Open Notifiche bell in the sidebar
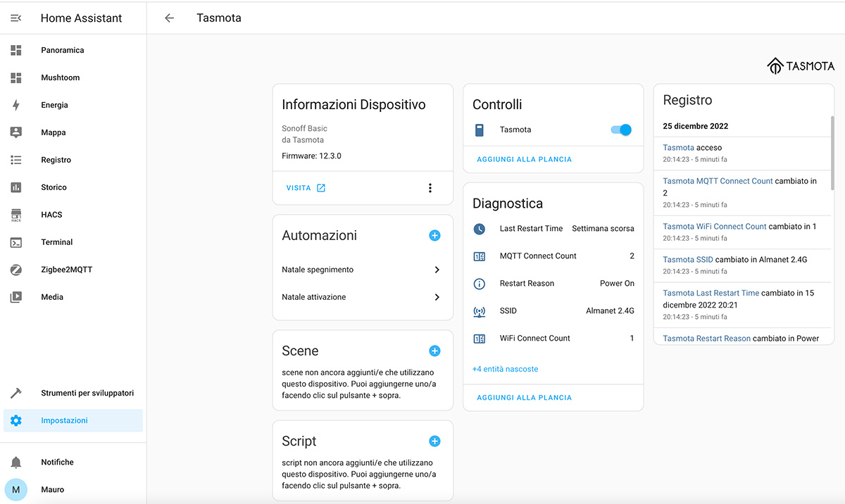Viewport: 845px width, 504px height. (x=16, y=462)
